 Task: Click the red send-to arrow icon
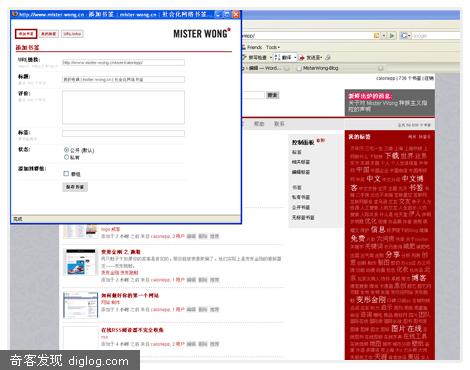[302, 58]
